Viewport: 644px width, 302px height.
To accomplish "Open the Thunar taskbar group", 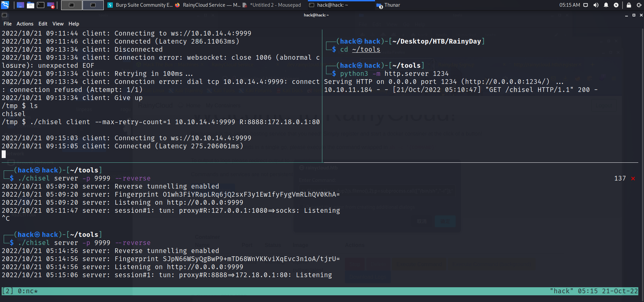I will [x=388, y=5].
